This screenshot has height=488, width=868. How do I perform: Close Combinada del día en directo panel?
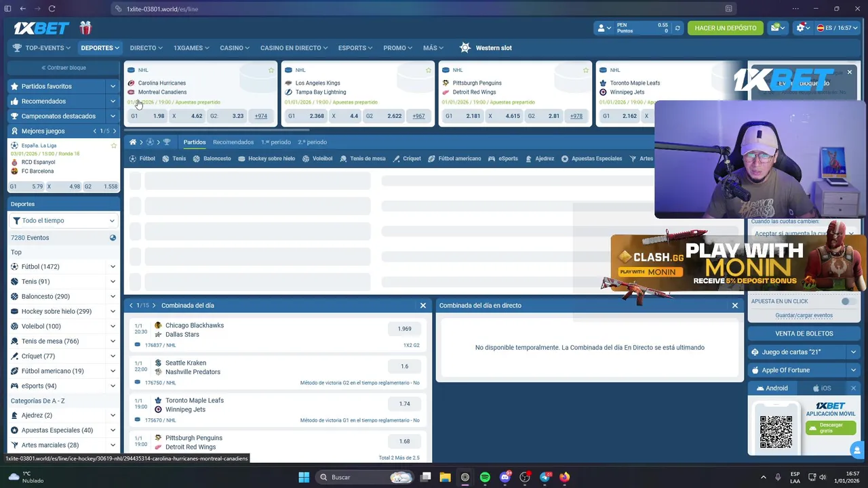click(735, 306)
